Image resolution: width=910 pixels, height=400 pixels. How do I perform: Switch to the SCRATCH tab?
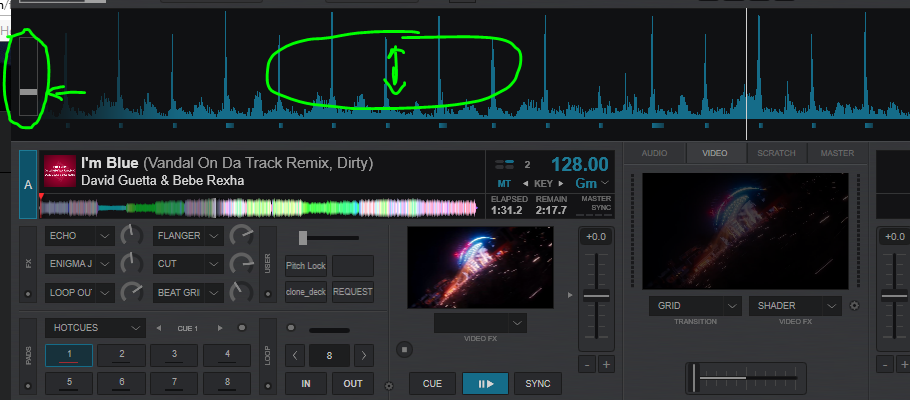coord(776,153)
